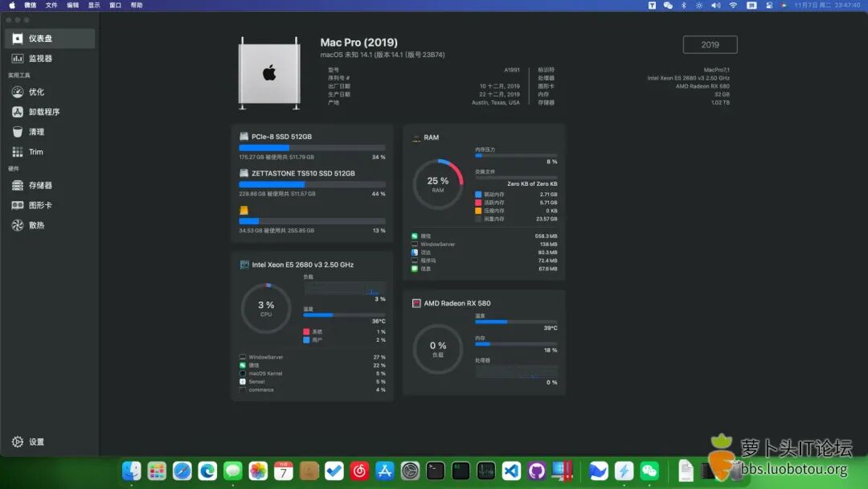Open the 显示 menu
868x489 pixels.
point(94,5)
